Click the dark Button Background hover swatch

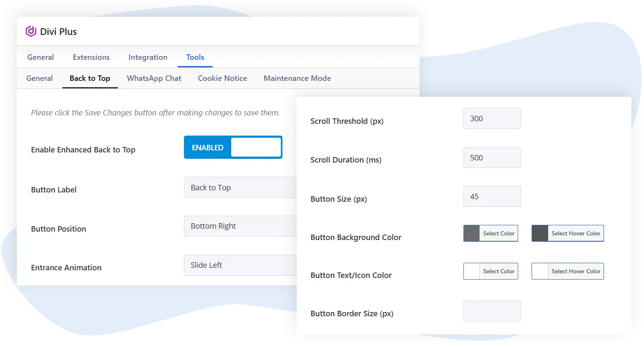(x=540, y=233)
